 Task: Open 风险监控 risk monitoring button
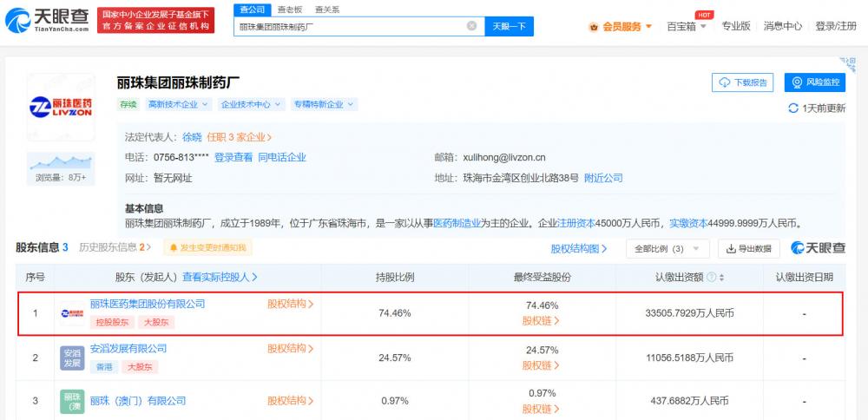pos(815,83)
